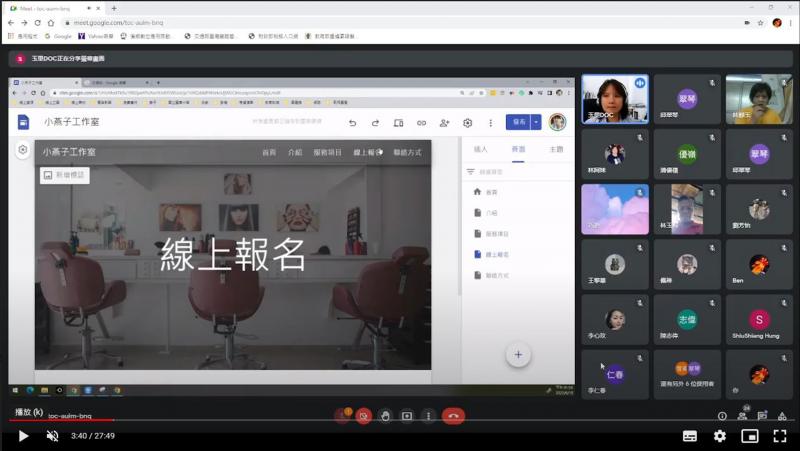Click the pages filter icon

[x=470, y=172]
